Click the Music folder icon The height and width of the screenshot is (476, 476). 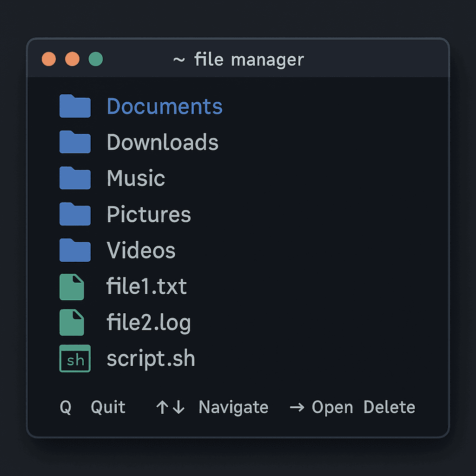tap(75, 178)
